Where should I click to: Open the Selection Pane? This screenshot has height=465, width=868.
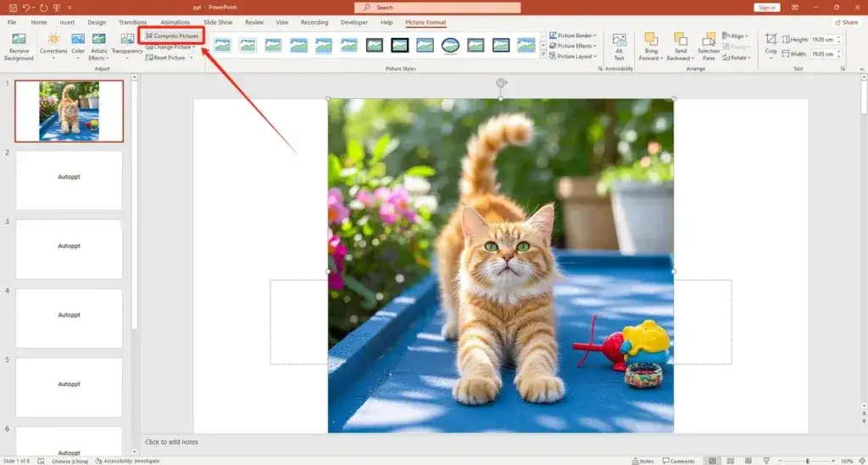[709, 47]
